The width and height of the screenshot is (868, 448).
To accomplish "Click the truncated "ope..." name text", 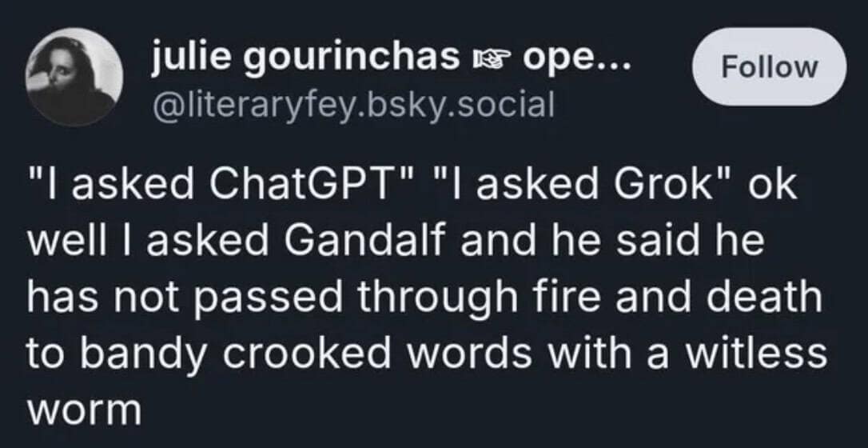I will (575, 58).
